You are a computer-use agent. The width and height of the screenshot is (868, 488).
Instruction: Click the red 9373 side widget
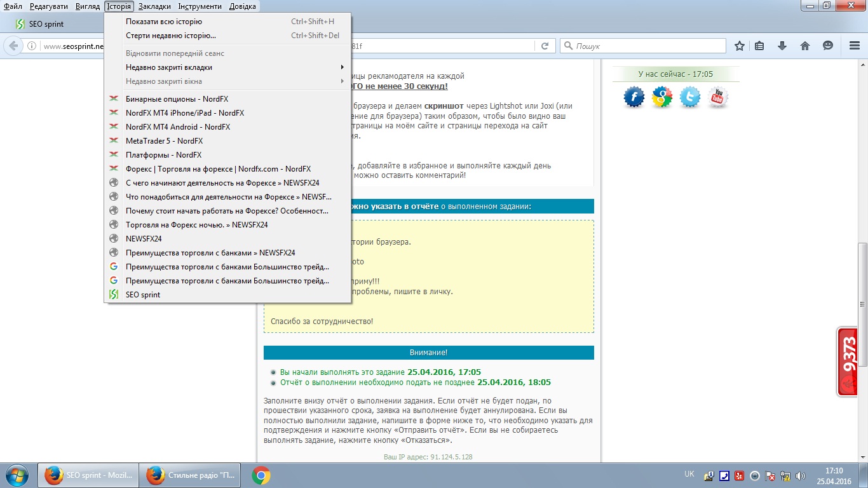pos(847,362)
